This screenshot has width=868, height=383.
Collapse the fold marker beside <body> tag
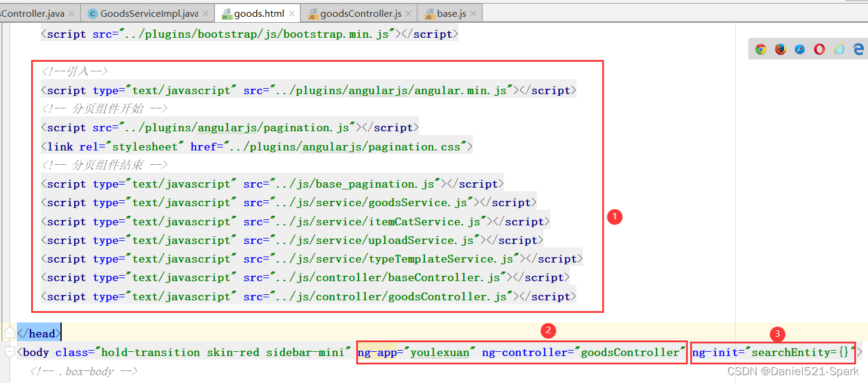(x=9, y=352)
